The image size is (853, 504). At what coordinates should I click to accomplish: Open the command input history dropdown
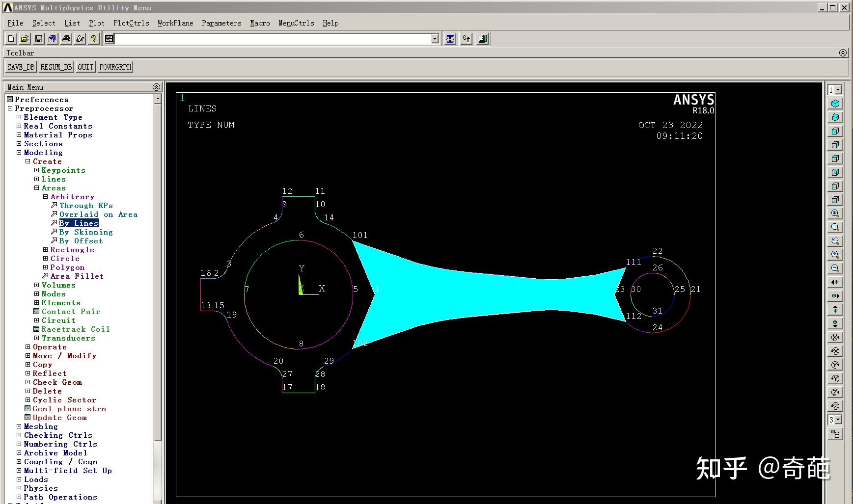click(x=435, y=39)
